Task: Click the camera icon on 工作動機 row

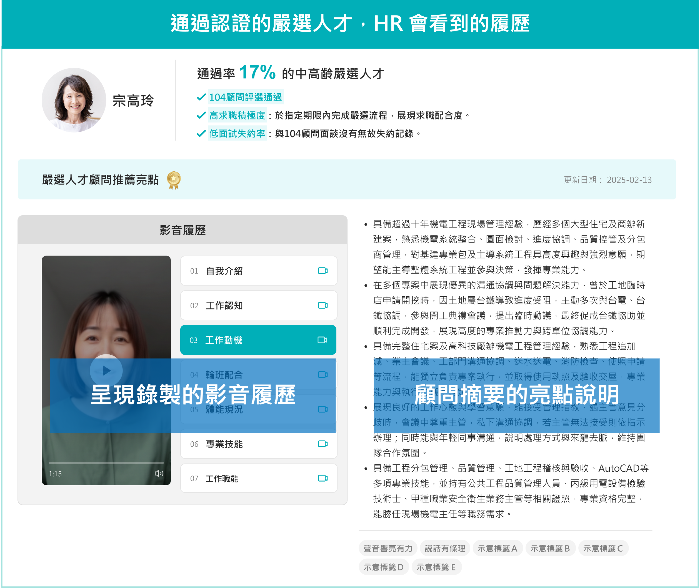Action: coord(322,340)
